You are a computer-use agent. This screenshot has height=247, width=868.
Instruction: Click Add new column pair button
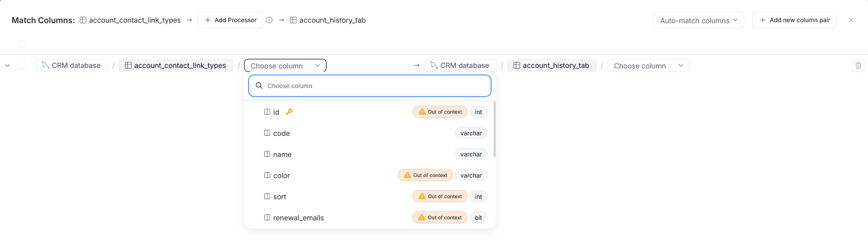click(794, 20)
